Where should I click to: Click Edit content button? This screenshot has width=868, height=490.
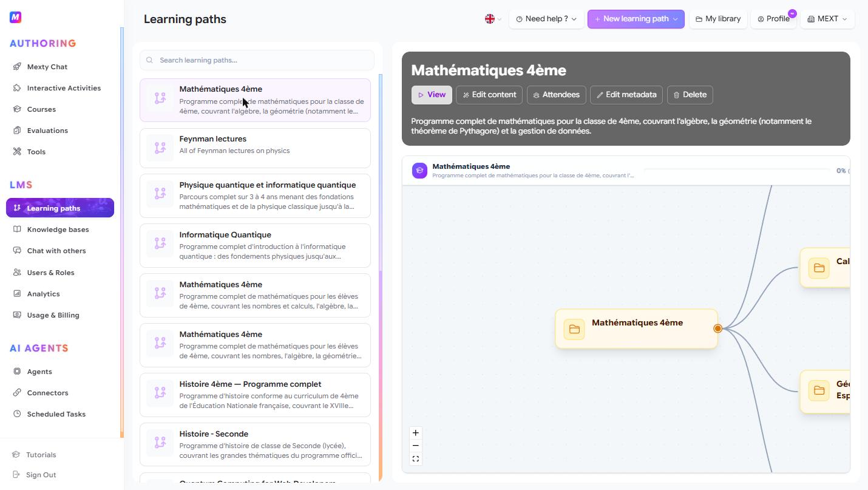click(x=489, y=95)
